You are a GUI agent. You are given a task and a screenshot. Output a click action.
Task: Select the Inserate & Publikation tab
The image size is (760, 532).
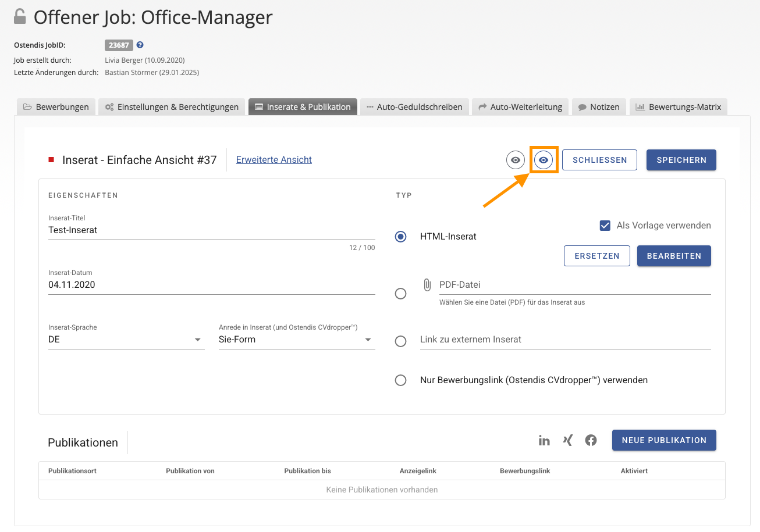(303, 107)
